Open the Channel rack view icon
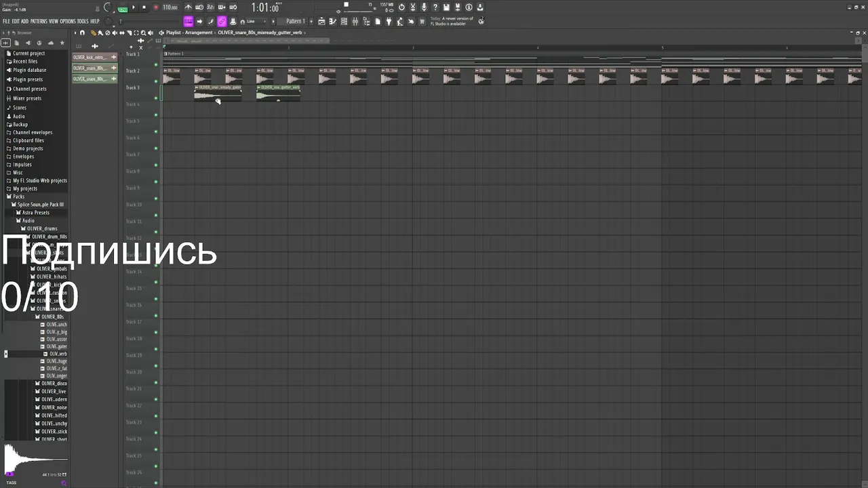Image resolution: width=868 pixels, height=488 pixels. (344, 21)
